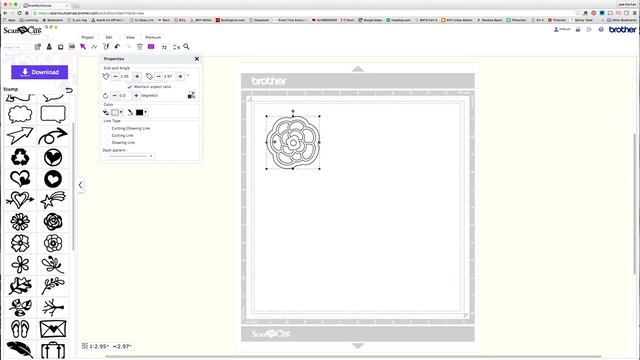Open the help question mark icon
Viewport: 640px width, 360px height.
tap(601, 29)
